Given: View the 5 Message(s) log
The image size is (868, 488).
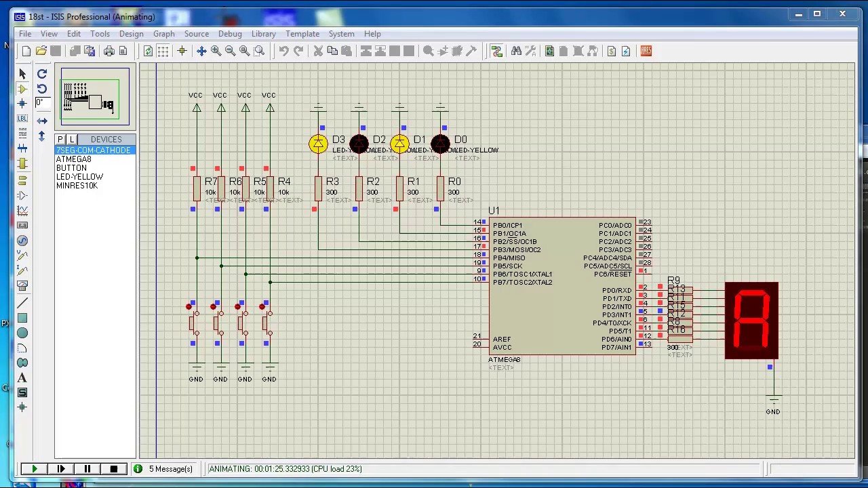Looking at the screenshot, I should pyautogui.click(x=164, y=469).
